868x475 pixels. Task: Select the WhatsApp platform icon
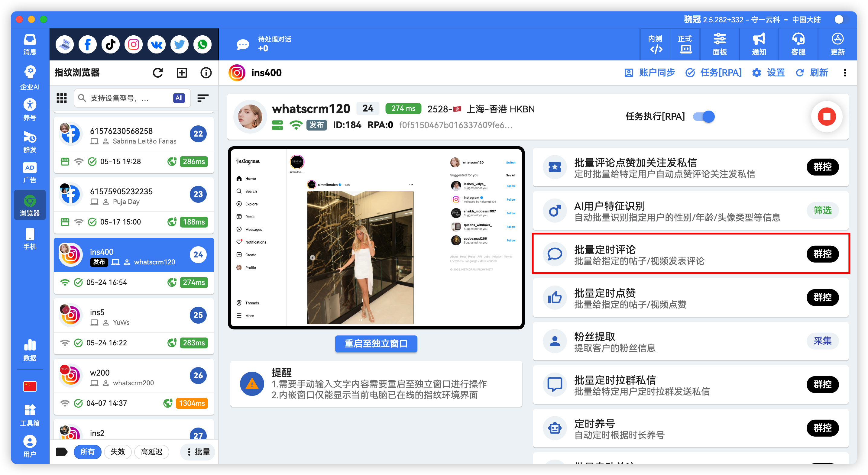click(202, 44)
